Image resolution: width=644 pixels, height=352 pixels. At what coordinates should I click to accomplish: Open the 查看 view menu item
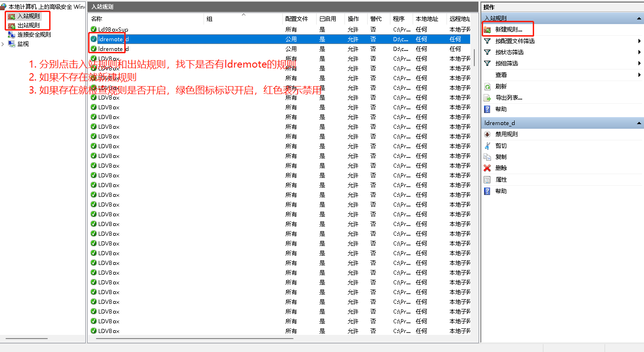501,75
